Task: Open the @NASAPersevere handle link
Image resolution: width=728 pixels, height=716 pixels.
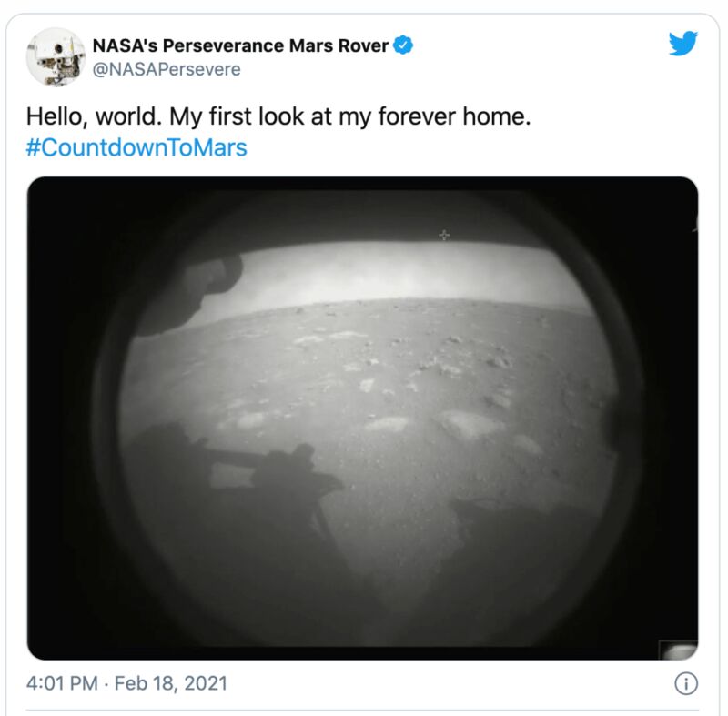Action: coord(167,69)
